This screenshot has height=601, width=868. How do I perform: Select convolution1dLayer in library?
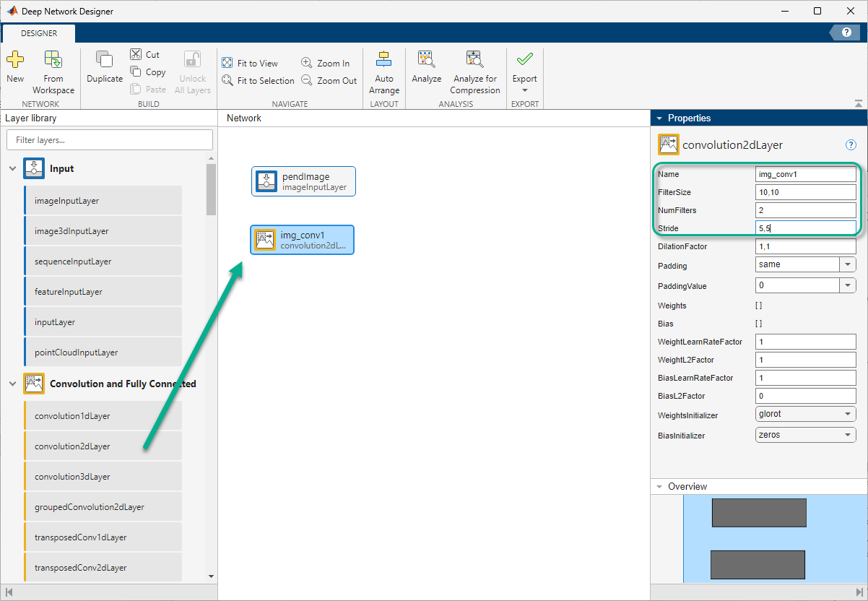tap(103, 416)
